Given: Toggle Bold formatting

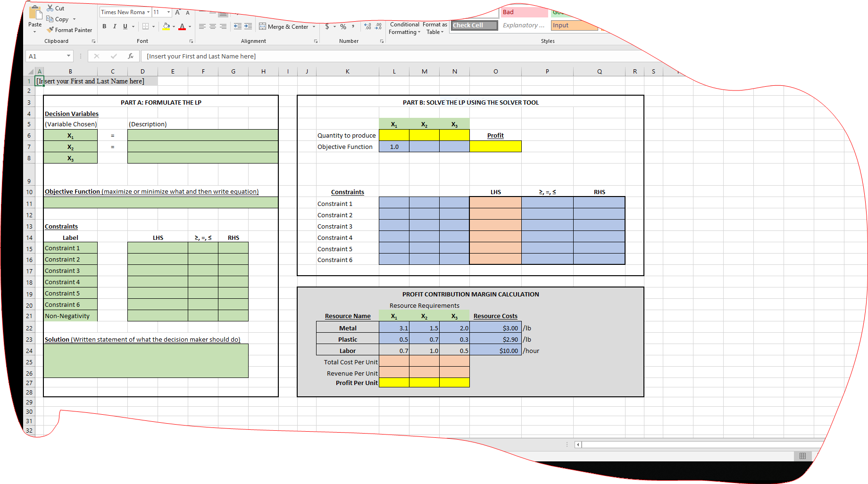Looking at the screenshot, I should coord(104,26).
